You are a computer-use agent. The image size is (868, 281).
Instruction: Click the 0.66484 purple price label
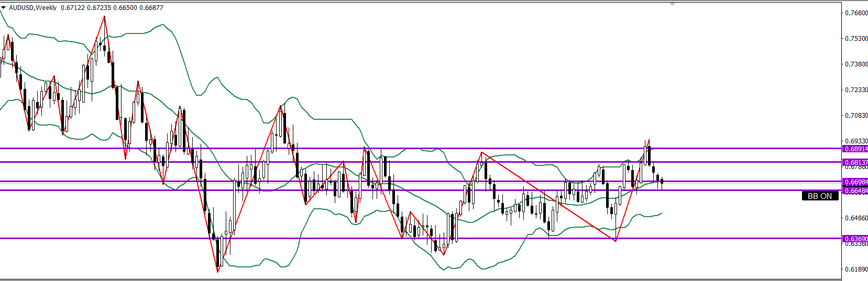[855, 191]
